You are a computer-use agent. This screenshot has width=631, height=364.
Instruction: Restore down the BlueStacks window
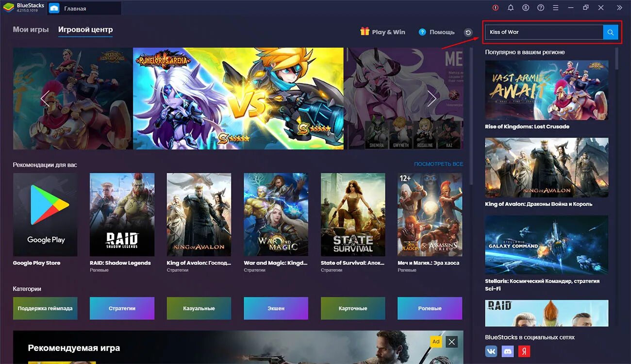click(586, 8)
